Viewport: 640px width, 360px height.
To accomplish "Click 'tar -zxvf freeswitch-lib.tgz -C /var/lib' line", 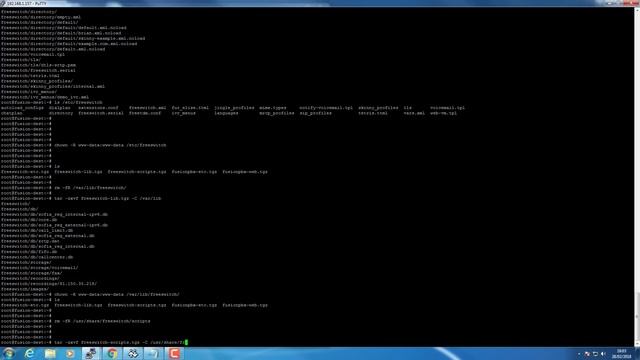I will click(81, 198).
